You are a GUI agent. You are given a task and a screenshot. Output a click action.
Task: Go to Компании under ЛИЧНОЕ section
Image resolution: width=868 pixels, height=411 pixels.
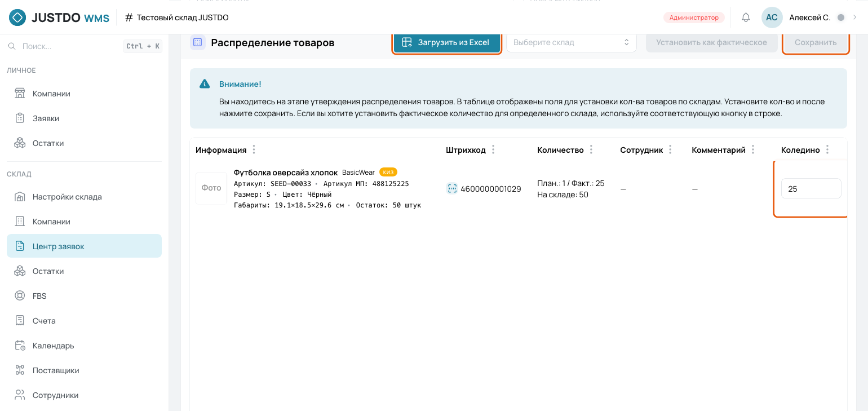(x=84, y=94)
